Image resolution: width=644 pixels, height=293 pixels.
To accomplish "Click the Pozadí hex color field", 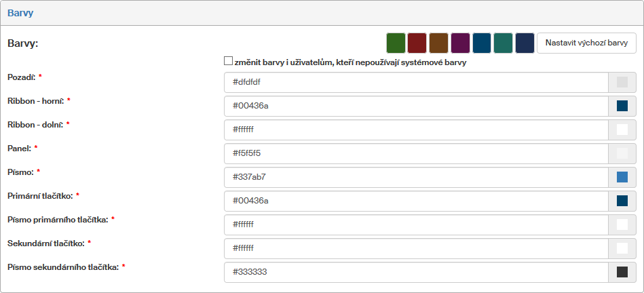I will (x=415, y=82).
